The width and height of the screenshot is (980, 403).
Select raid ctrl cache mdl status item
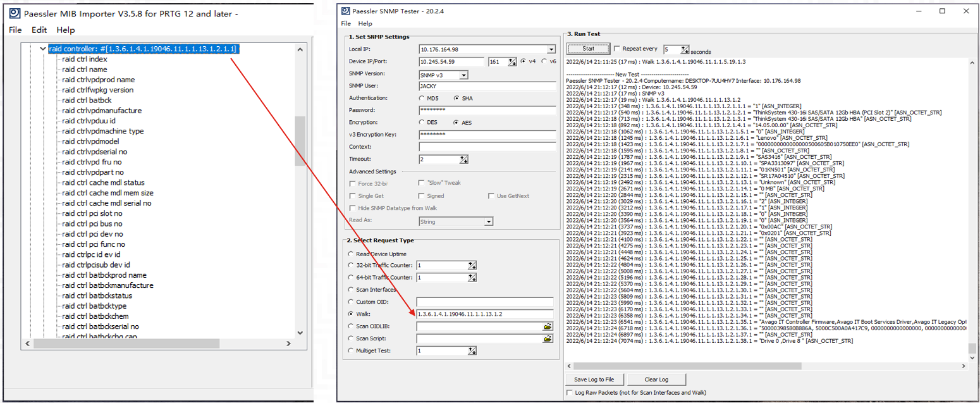[104, 183]
